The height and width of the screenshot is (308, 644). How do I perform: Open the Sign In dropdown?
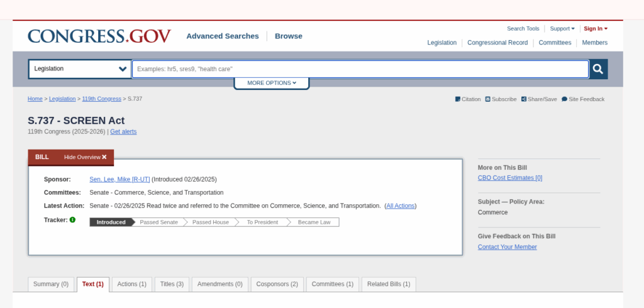click(x=596, y=29)
